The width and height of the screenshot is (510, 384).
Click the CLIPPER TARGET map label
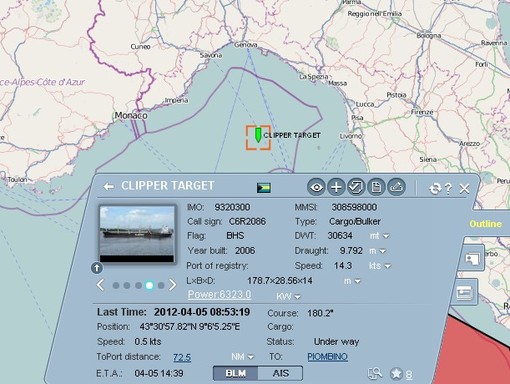(x=292, y=135)
